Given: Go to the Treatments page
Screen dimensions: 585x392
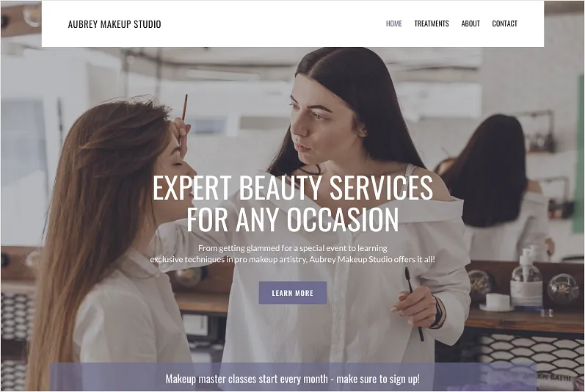Looking at the screenshot, I should click(x=432, y=23).
